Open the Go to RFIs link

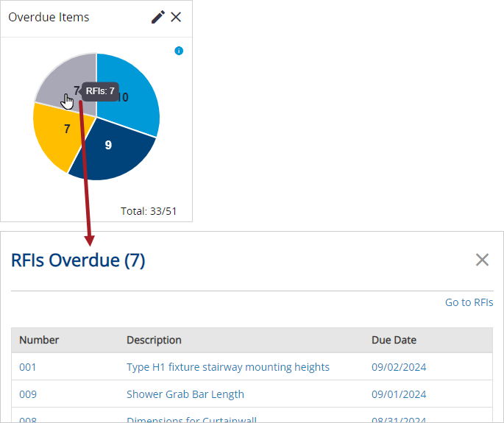(469, 302)
